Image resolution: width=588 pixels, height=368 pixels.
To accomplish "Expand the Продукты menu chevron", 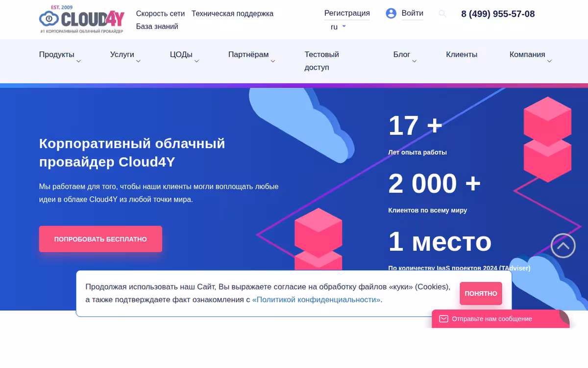I will pyautogui.click(x=78, y=61).
